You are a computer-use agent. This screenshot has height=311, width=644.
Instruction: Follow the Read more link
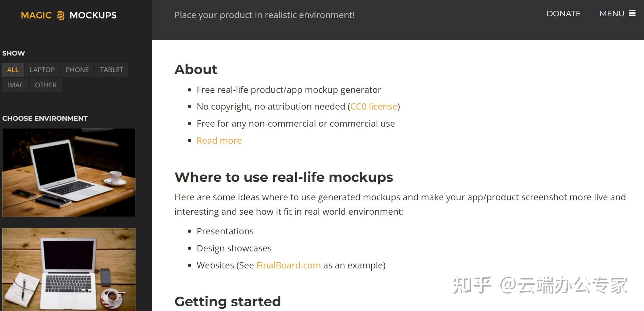(x=219, y=141)
